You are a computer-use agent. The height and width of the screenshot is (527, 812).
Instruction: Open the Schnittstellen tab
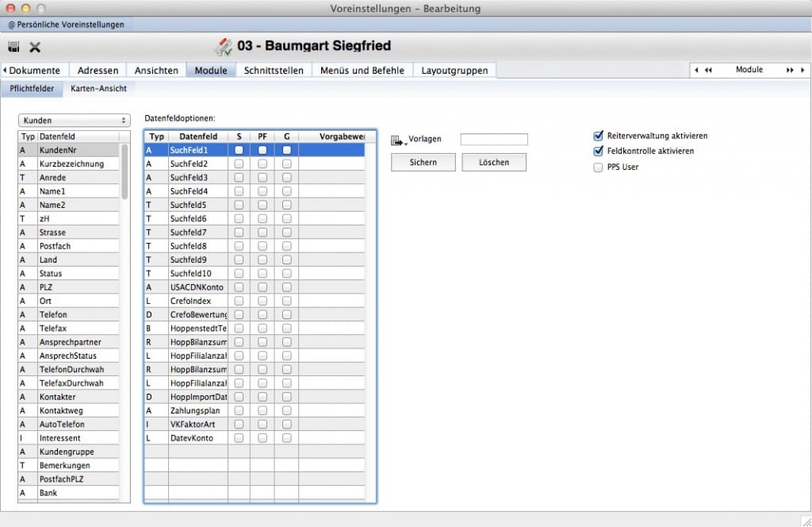tap(274, 70)
